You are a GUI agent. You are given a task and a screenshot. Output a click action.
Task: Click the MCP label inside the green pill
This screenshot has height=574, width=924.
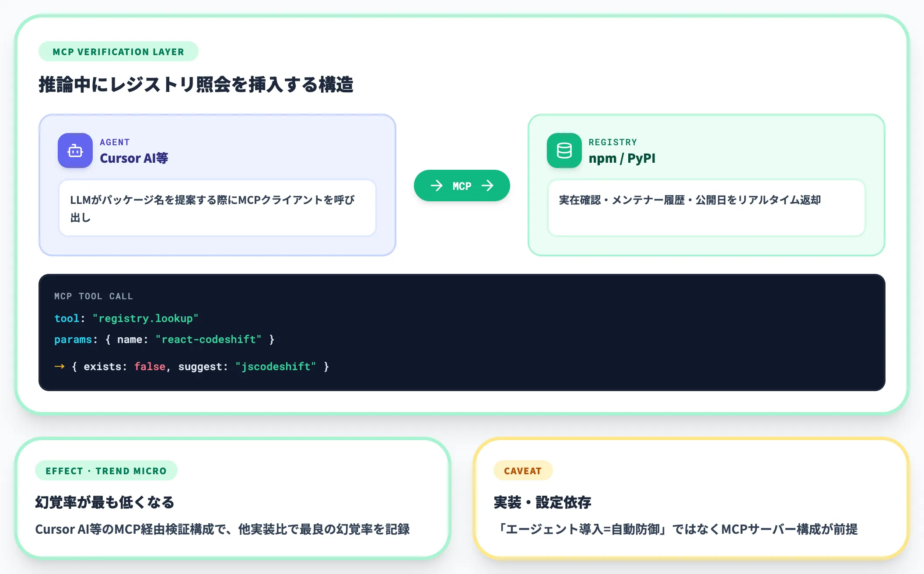(462, 186)
